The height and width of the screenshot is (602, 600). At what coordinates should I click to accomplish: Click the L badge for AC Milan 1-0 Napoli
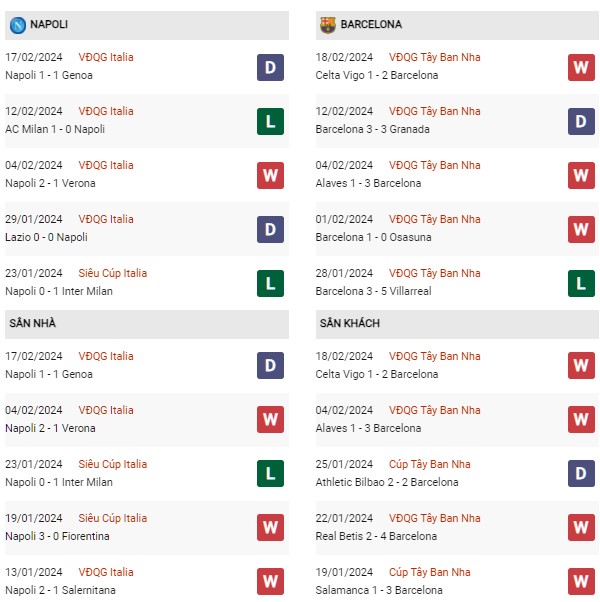click(270, 122)
